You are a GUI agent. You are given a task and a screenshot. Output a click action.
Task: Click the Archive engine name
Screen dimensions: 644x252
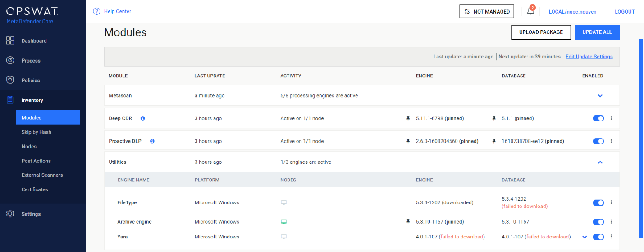[x=134, y=221]
